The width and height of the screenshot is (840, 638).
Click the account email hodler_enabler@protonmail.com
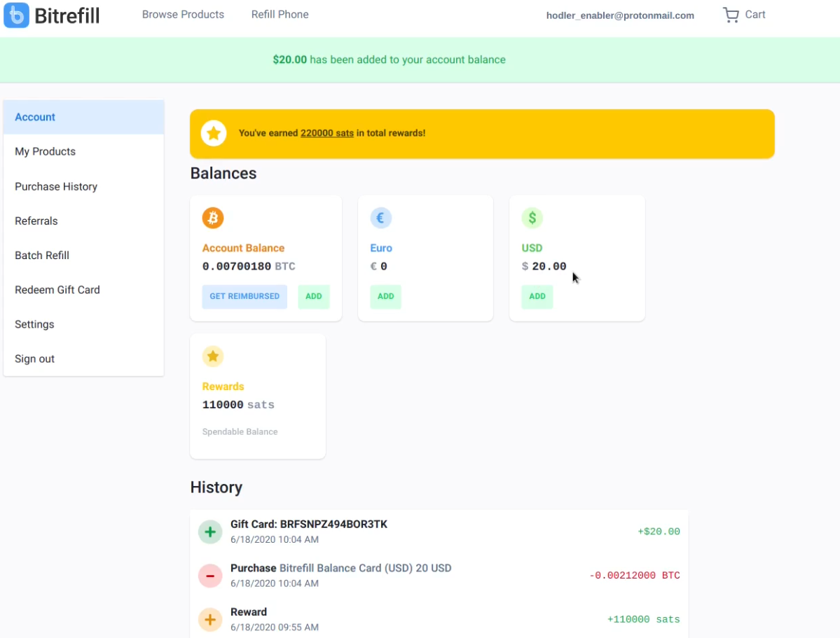pyautogui.click(x=620, y=15)
